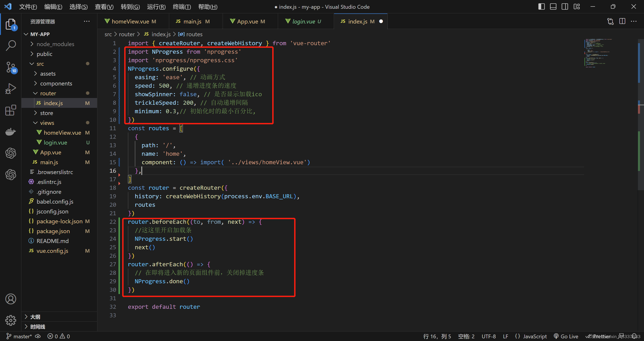Open the Accounts icon in activity bar
The width and height of the screenshot is (644, 341).
(x=11, y=299)
